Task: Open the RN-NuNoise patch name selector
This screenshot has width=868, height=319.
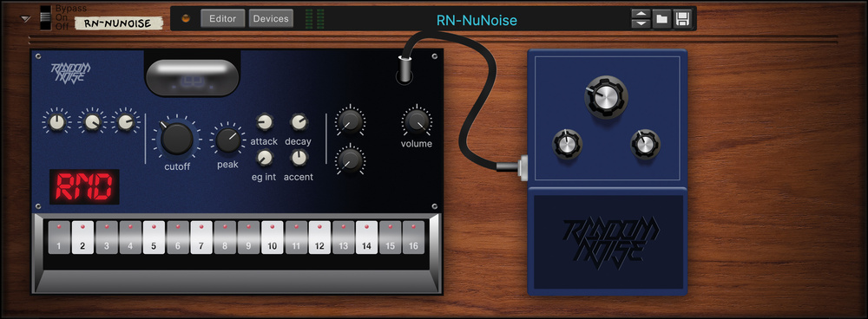Action: (477, 21)
